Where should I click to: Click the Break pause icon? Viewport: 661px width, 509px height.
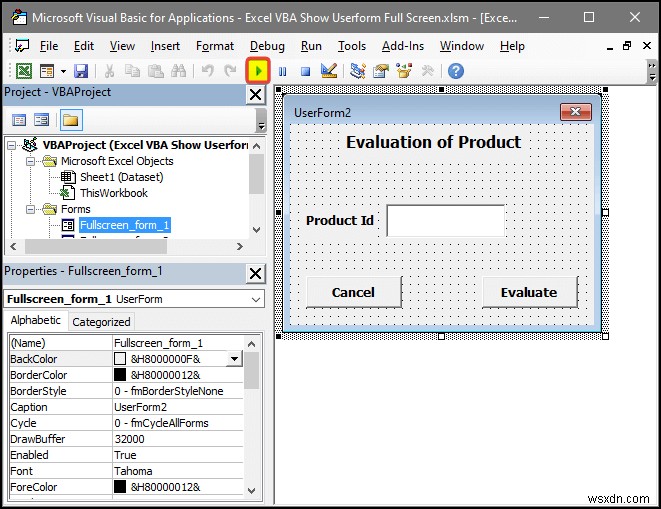click(282, 71)
